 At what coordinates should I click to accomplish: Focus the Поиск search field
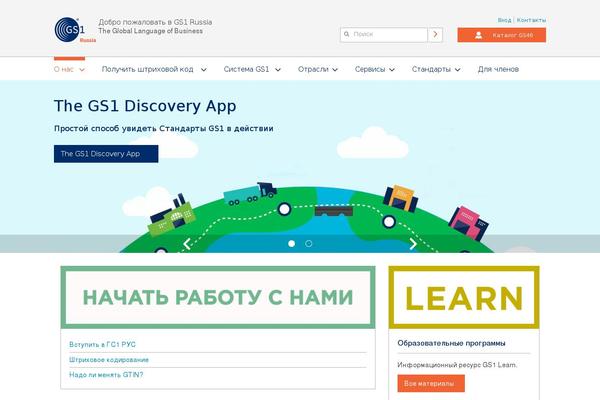point(384,34)
